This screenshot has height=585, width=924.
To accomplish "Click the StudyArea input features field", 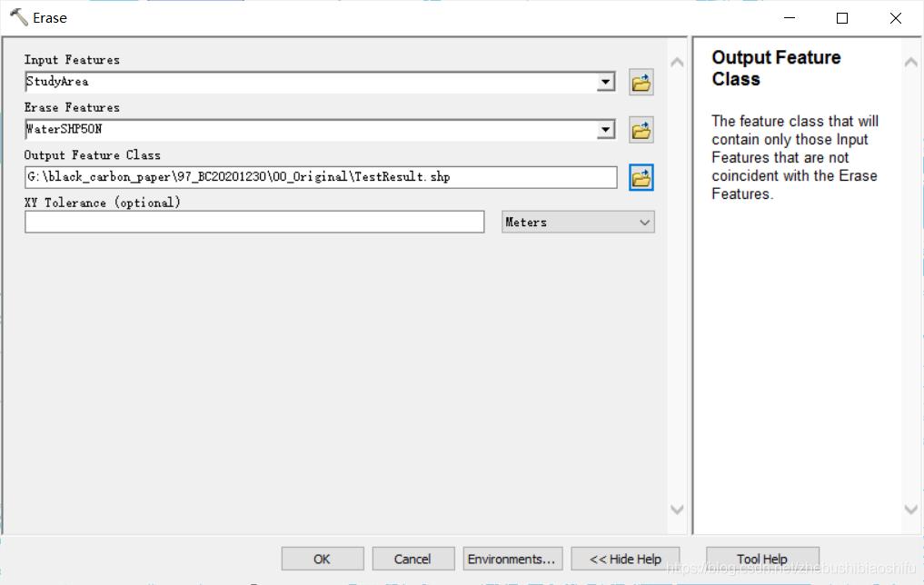I will pyautogui.click(x=311, y=82).
